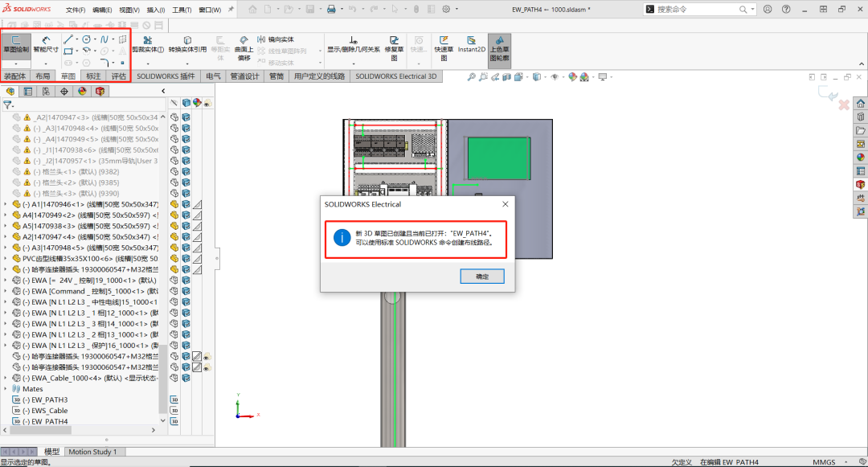
Task: Open the search command dropdown arrow
Action: (752, 10)
